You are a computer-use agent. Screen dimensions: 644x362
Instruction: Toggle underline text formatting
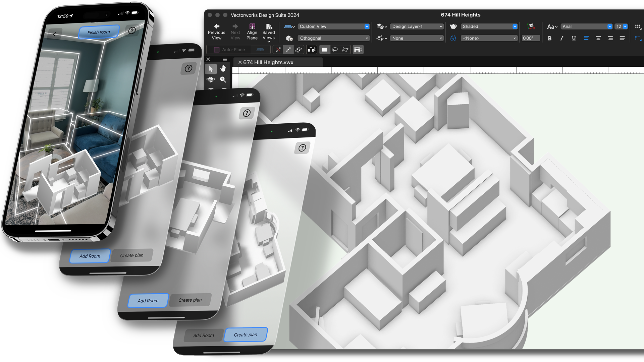574,38
